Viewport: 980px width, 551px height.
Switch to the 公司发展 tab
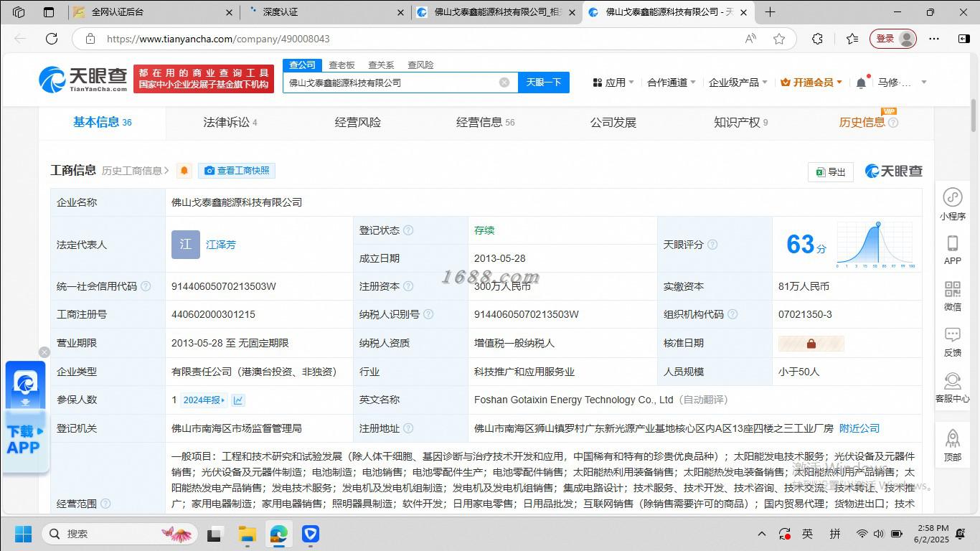tap(613, 123)
